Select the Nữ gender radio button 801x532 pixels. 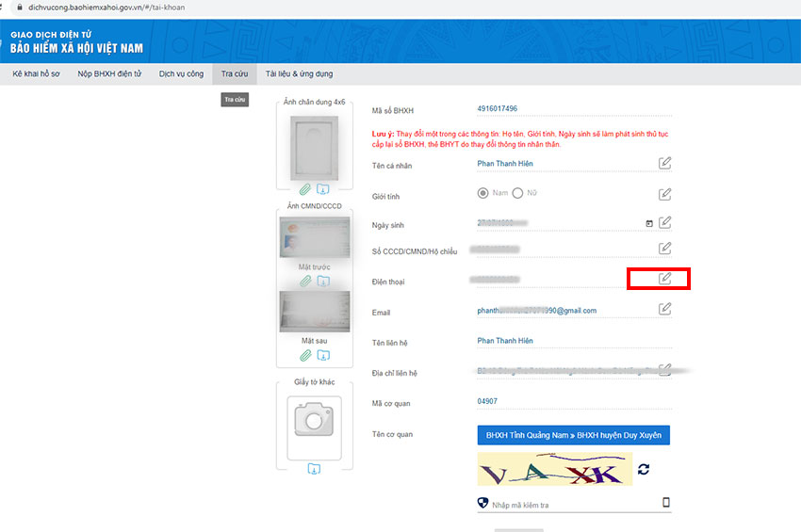pyautogui.click(x=517, y=193)
